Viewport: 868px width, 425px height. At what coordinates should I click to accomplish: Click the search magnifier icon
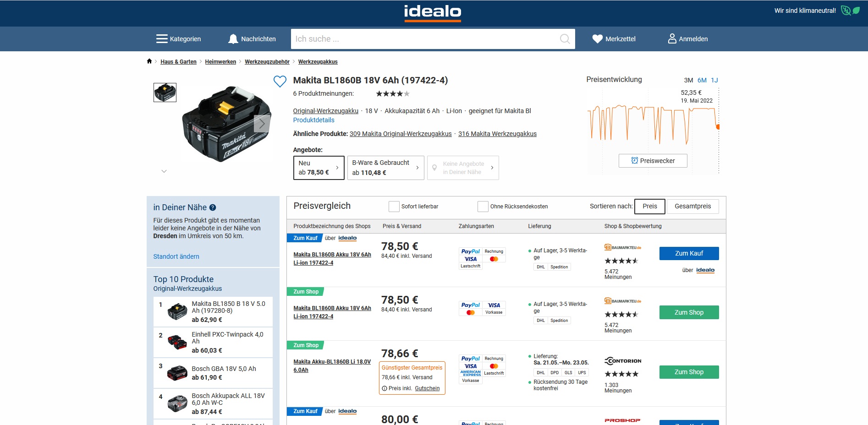pos(565,39)
